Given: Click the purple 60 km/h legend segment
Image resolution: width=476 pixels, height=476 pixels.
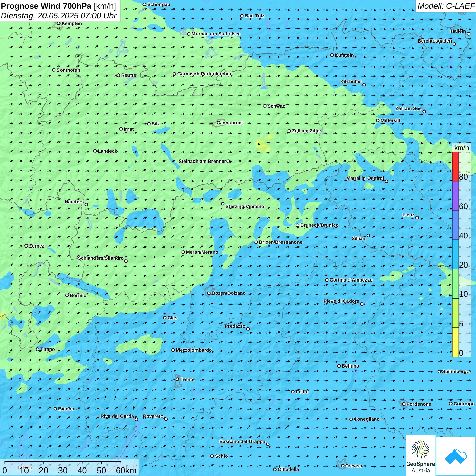Looking at the screenshot, I should pyautogui.click(x=455, y=196).
